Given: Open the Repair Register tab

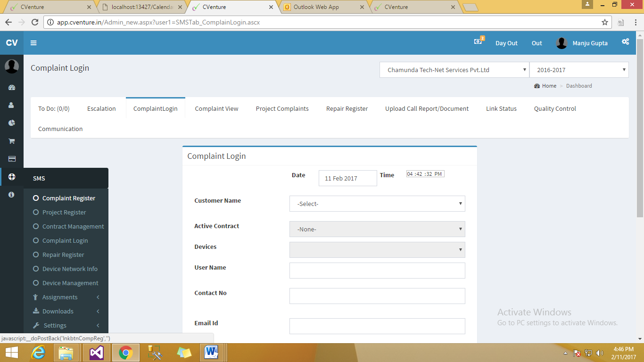Looking at the screenshot, I should (347, 108).
